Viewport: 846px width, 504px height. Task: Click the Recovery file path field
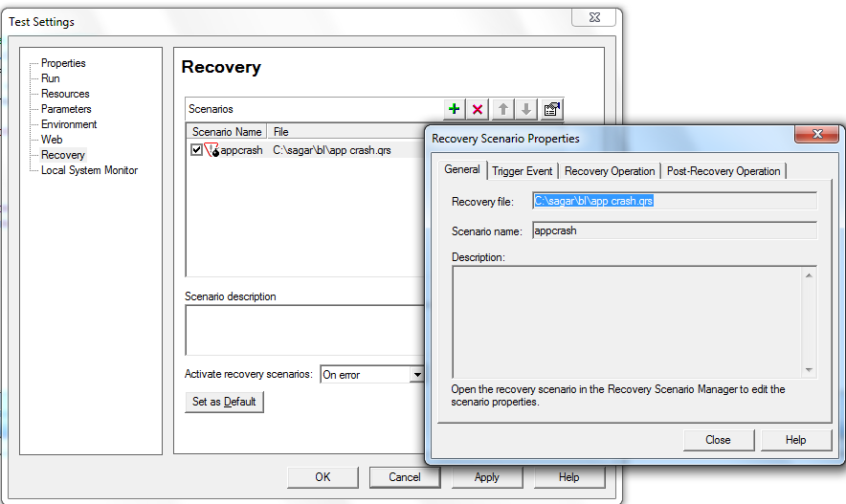[675, 201]
